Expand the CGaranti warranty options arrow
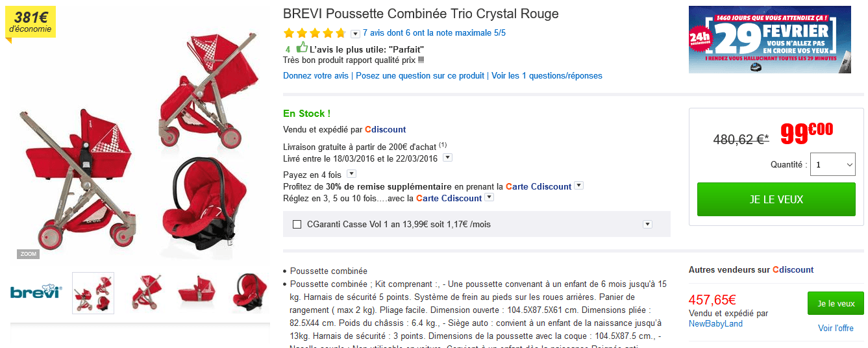Screen dimensions: 868x348 click(x=647, y=225)
